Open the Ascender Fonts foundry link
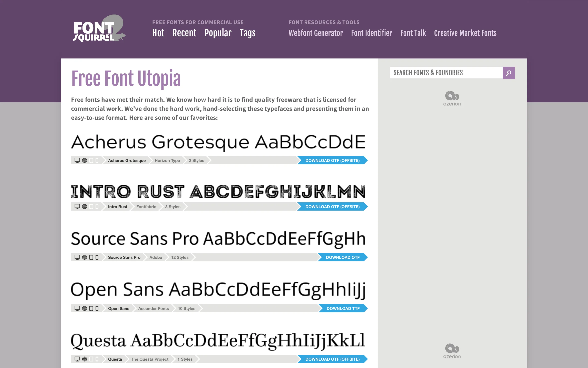This screenshot has width=588, height=368. (153, 308)
